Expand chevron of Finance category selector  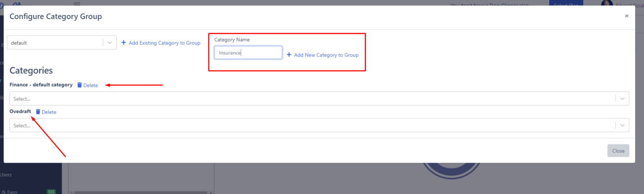coord(623,99)
